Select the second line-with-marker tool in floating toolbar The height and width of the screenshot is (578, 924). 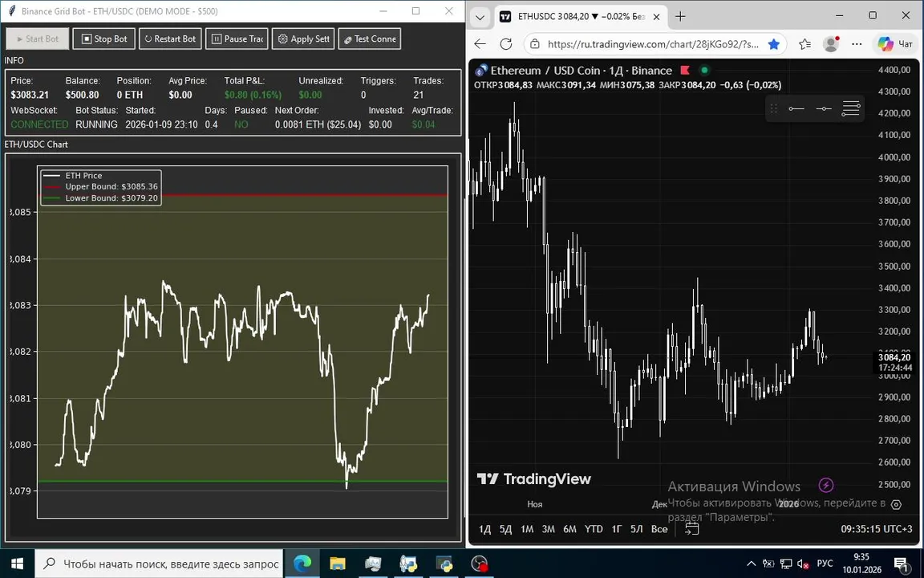pyautogui.click(x=824, y=108)
